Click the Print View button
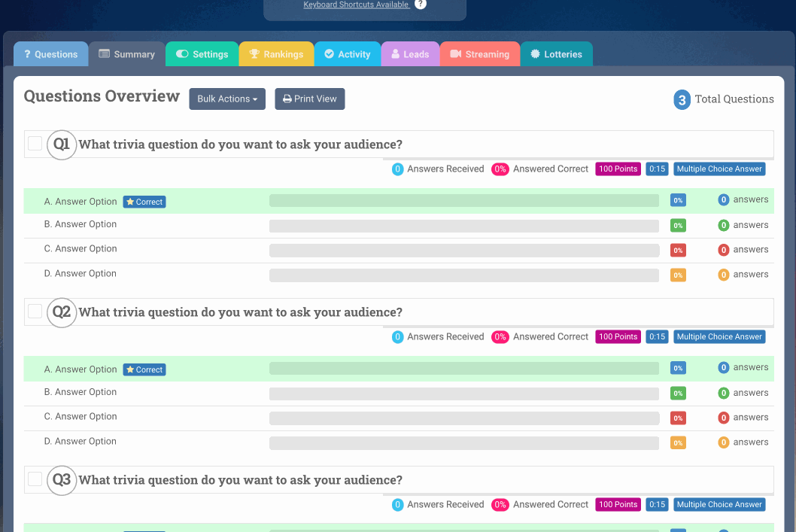This screenshot has height=532, width=796. click(x=310, y=99)
